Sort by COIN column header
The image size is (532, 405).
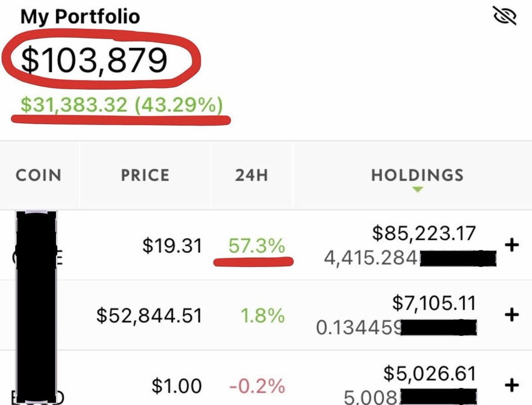39,175
